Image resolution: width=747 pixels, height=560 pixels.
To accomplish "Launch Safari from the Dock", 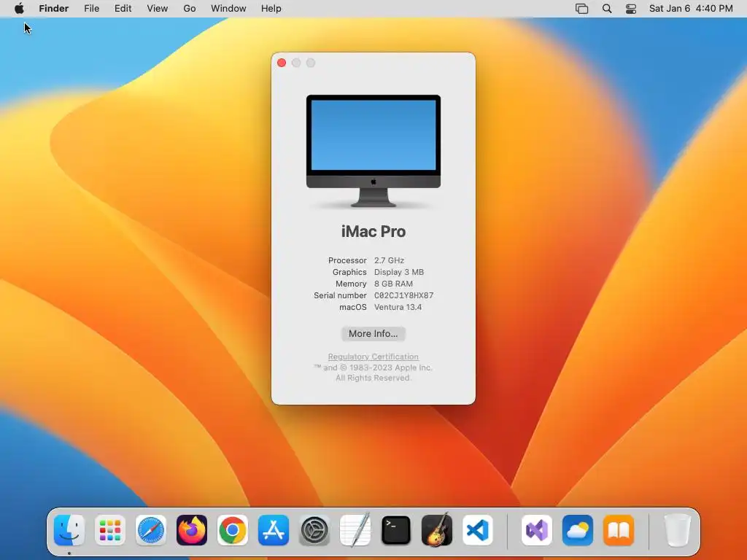I will point(151,530).
